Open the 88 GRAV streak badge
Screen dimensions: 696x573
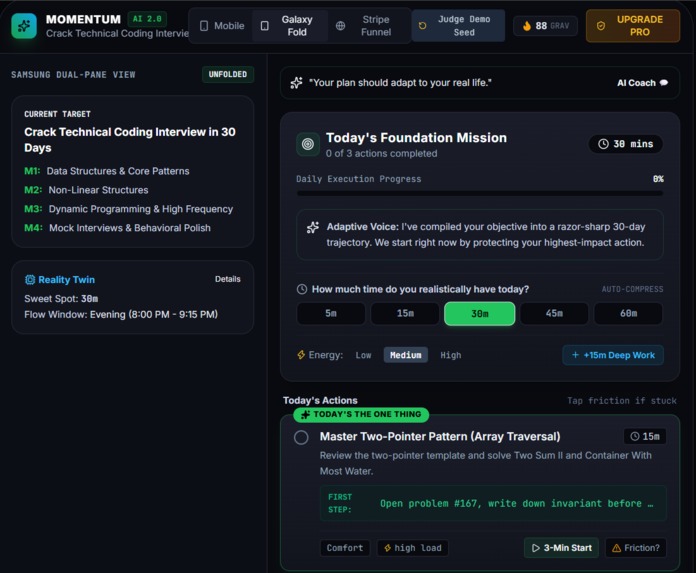(x=545, y=26)
